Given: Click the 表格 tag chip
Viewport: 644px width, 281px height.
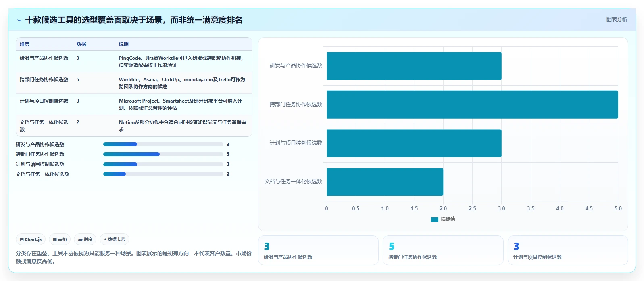Looking at the screenshot, I should coord(60,239).
